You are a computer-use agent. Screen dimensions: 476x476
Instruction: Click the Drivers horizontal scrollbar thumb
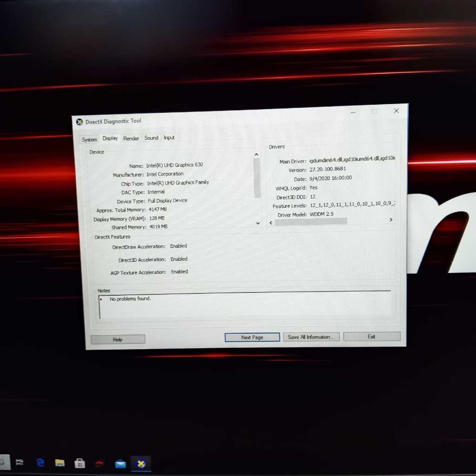311,222
